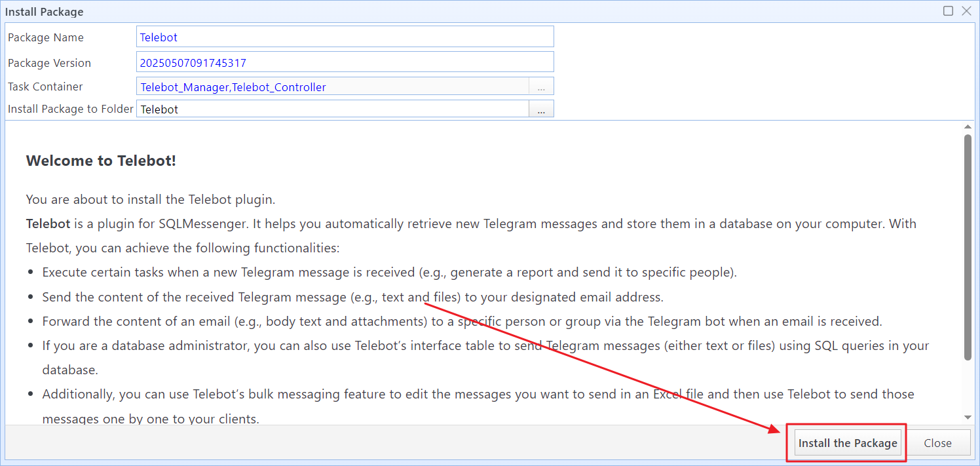980x466 pixels.
Task: Click the bullet starting "Execute certain tasks when"
Action: coord(390,272)
